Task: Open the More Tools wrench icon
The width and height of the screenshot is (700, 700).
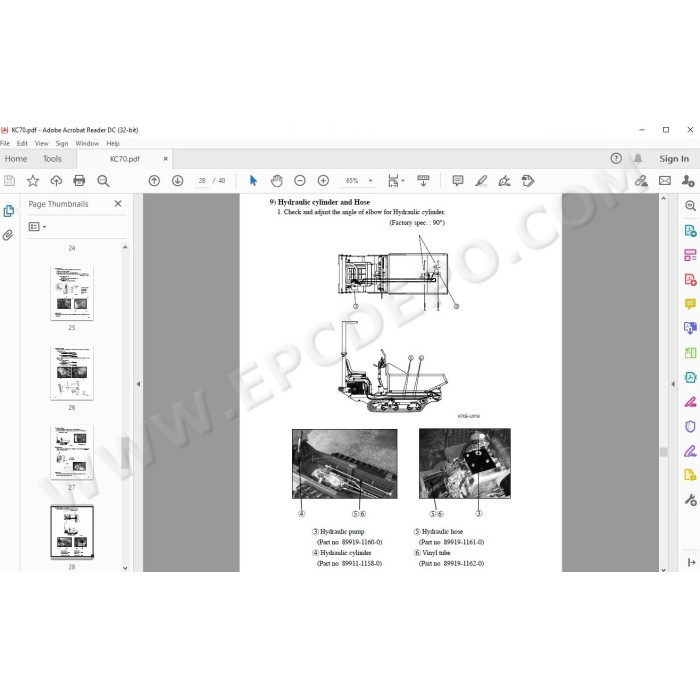Action: 690,500
